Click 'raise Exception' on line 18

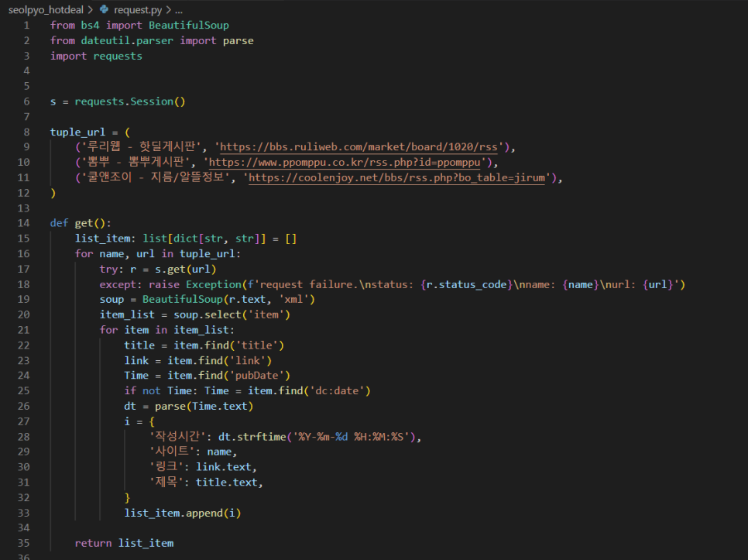point(195,284)
